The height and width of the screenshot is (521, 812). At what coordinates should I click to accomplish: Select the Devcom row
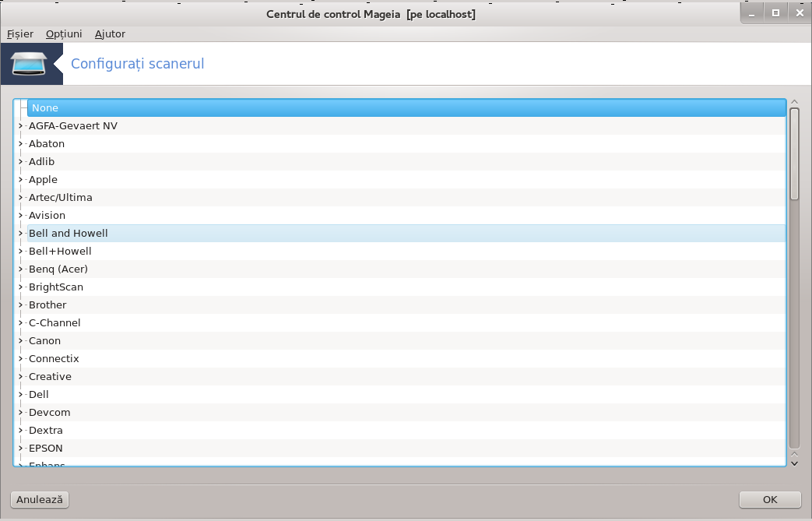click(x=406, y=413)
